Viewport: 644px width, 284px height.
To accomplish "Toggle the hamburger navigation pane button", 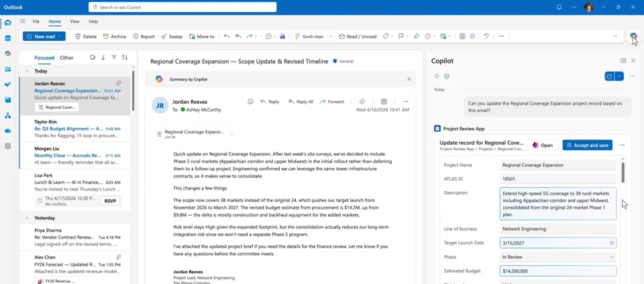I will 23,21.
